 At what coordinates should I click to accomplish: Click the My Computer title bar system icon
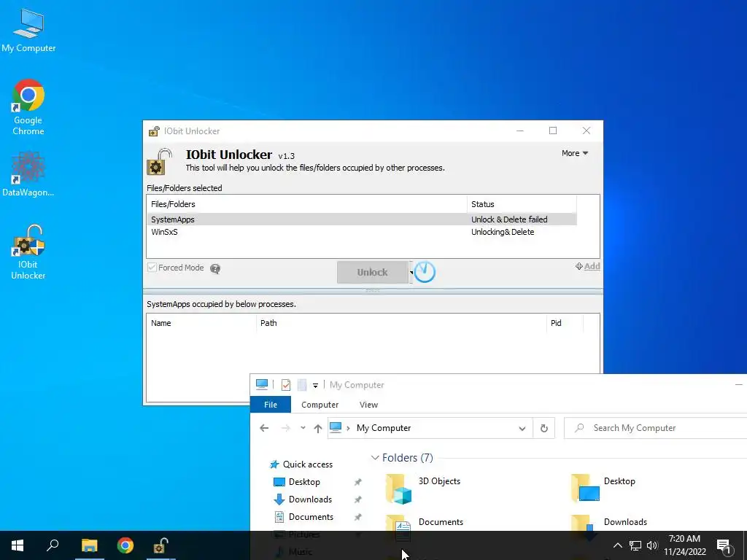point(262,384)
